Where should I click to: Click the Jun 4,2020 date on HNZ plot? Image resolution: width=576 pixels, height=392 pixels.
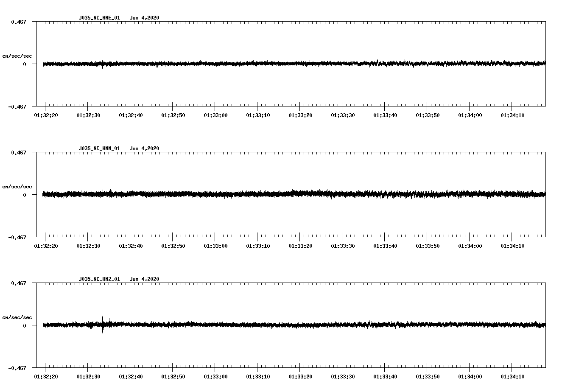pos(144,279)
